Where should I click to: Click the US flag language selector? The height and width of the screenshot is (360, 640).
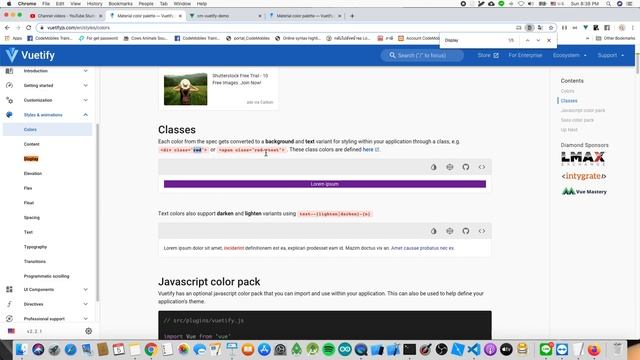11,331
